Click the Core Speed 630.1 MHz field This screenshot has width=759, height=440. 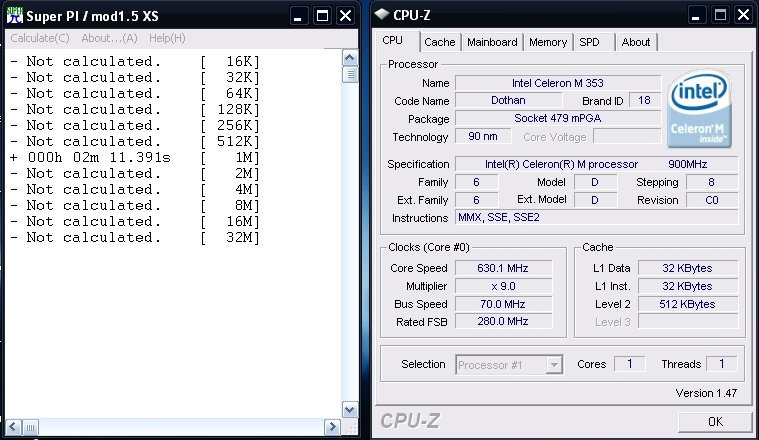(502, 268)
